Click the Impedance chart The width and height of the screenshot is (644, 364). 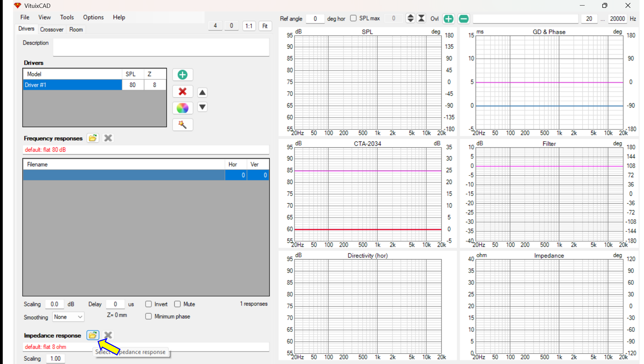(549, 306)
